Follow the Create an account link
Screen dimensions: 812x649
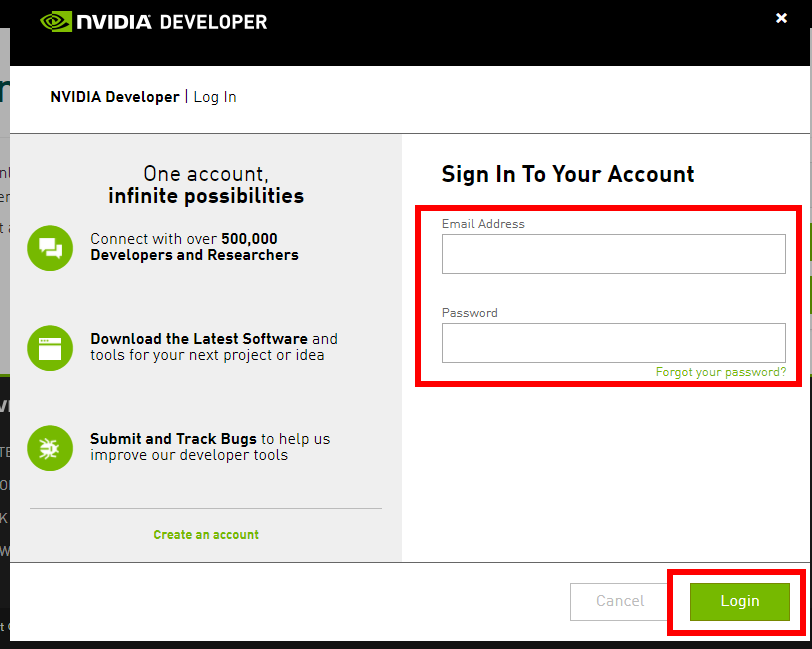(206, 535)
